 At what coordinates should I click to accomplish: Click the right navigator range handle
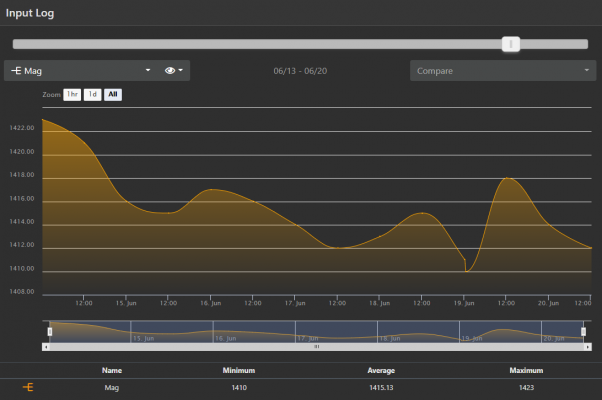click(583, 332)
